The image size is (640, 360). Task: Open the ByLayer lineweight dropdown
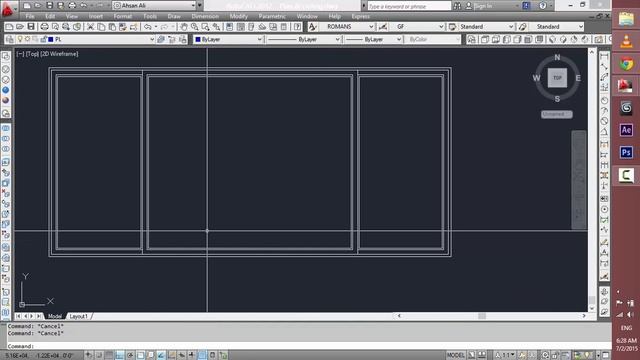(399, 39)
